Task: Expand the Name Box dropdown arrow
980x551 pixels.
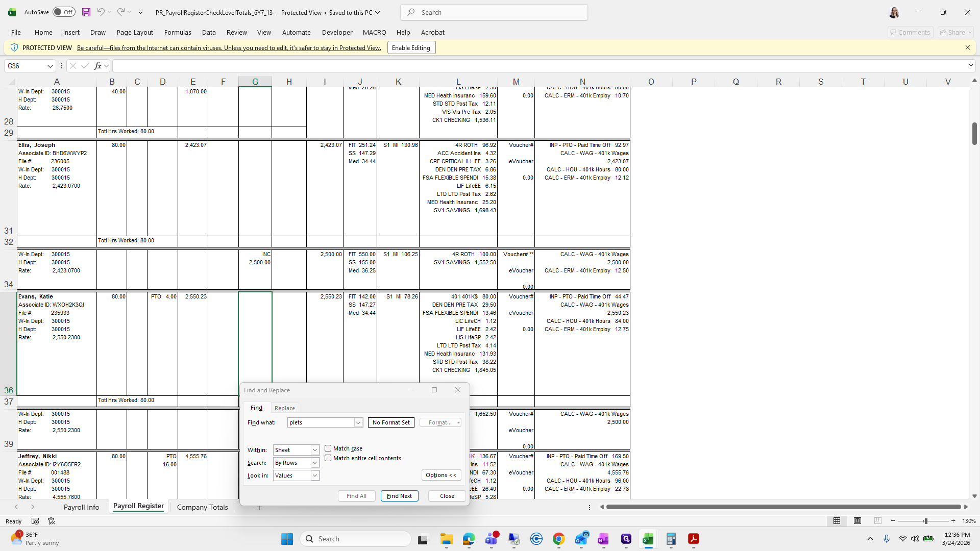Action: coord(50,66)
